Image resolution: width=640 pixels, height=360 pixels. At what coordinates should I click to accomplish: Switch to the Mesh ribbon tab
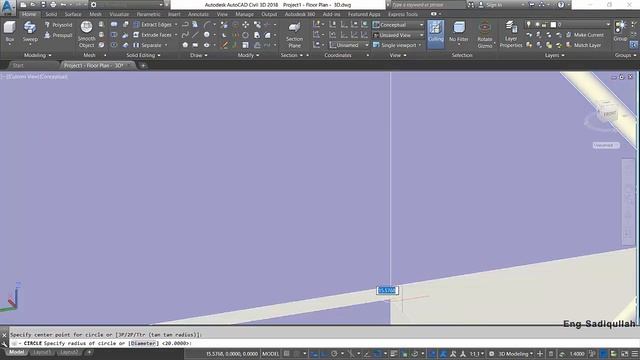pos(96,14)
